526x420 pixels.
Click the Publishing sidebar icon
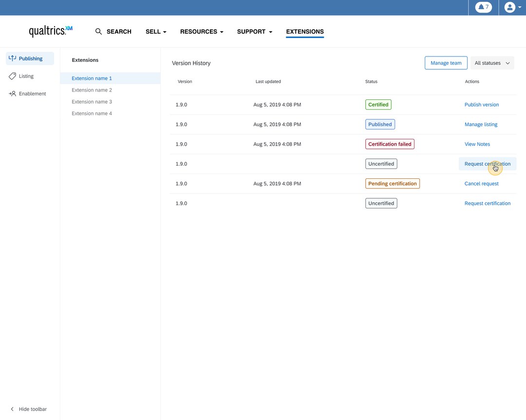coord(12,58)
